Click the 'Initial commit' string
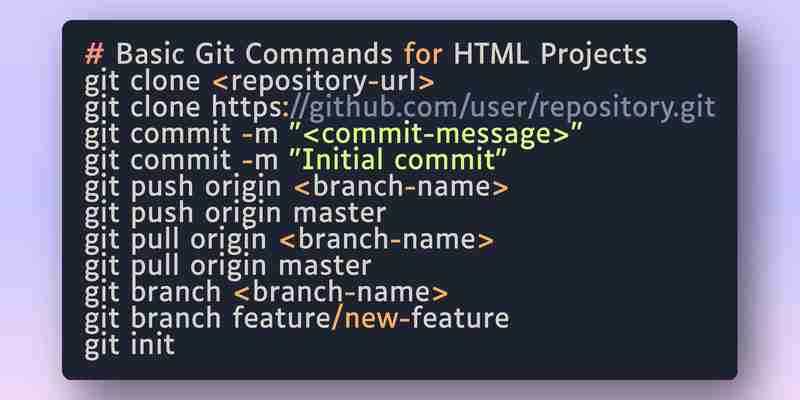 398,161
